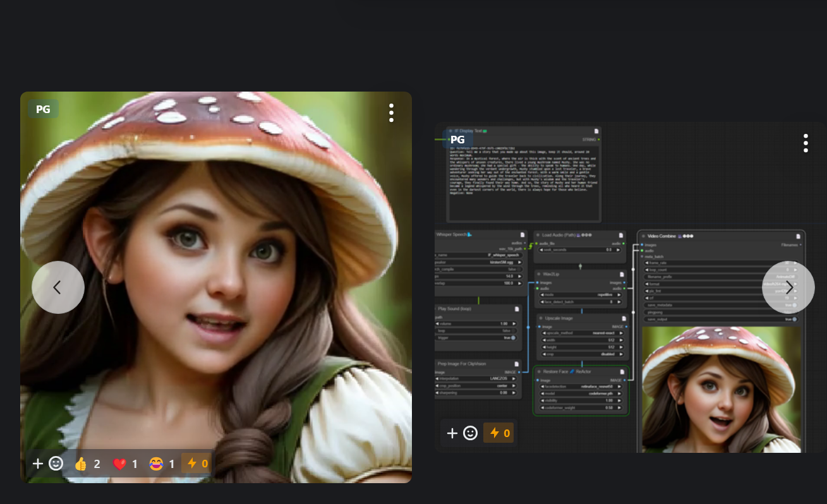827x504 pixels.
Task: Adjust codeformer_weight value in Restore Face node
Action: 581,408
